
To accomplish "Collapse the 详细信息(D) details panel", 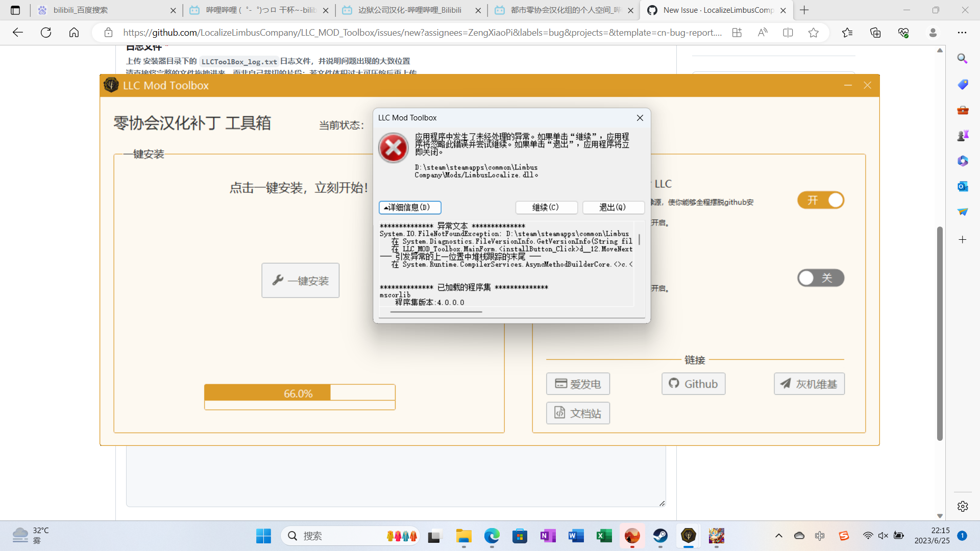I will pyautogui.click(x=410, y=207).
